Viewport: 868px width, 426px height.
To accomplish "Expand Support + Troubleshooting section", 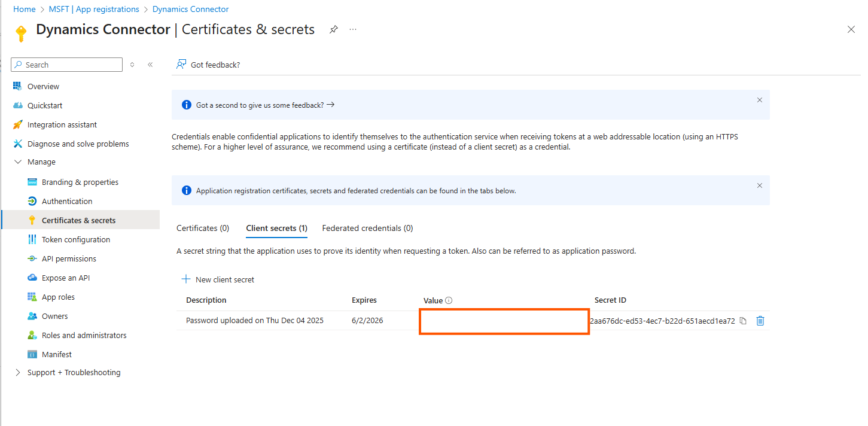I will click(18, 372).
